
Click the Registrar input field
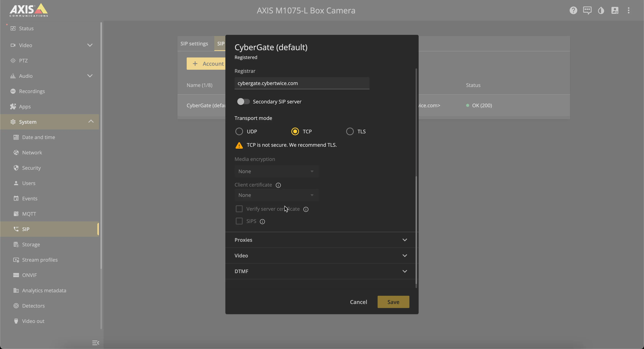(x=302, y=83)
